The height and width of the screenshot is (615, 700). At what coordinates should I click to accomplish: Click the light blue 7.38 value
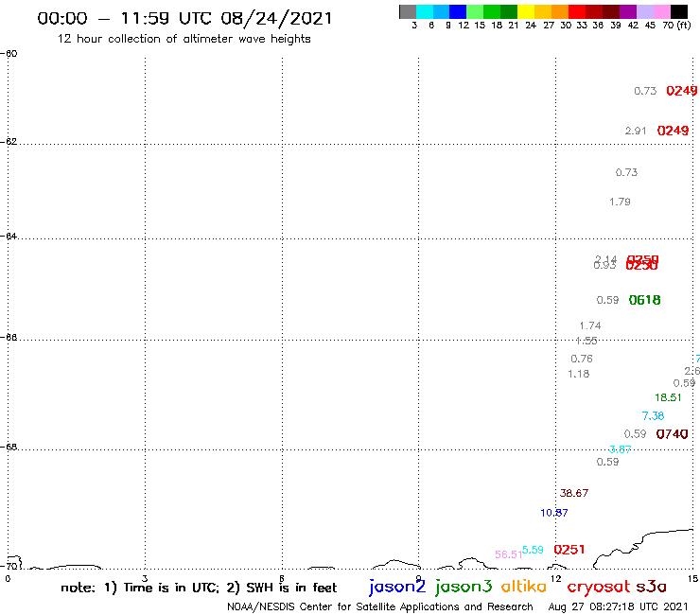(653, 415)
